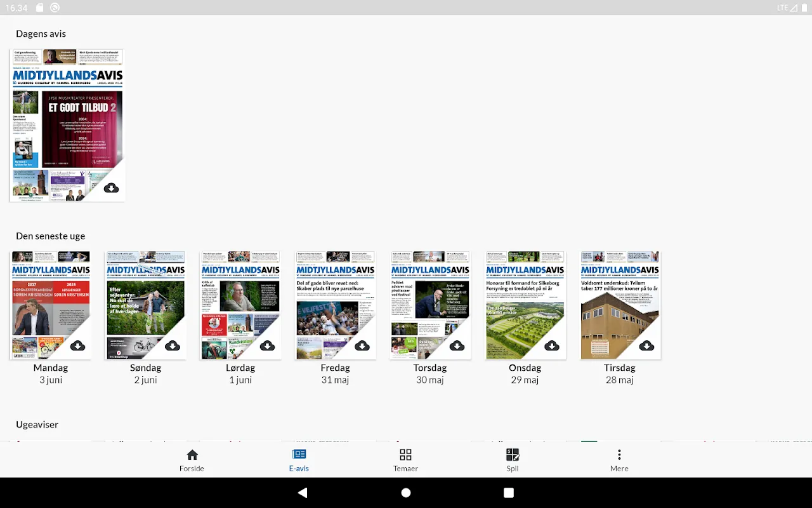
Task: Click the 'Dagens avis' section heading
Action: click(x=41, y=34)
